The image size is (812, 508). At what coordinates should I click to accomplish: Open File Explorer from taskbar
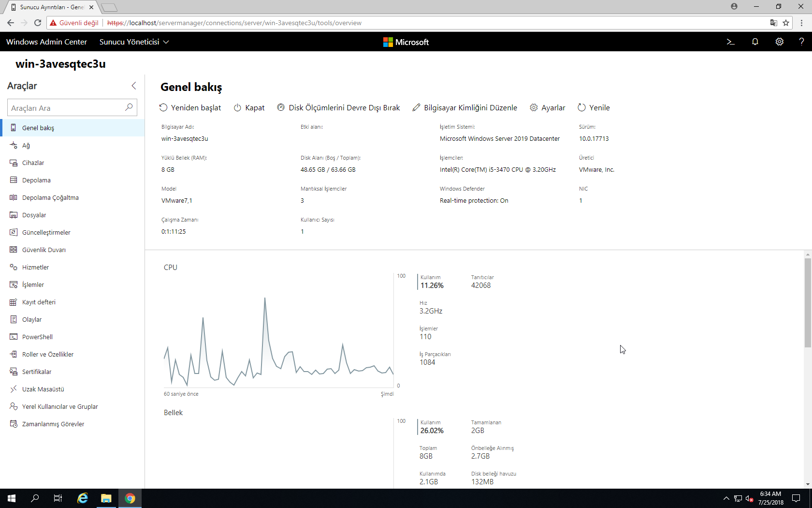pyautogui.click(x=106, y=498)
